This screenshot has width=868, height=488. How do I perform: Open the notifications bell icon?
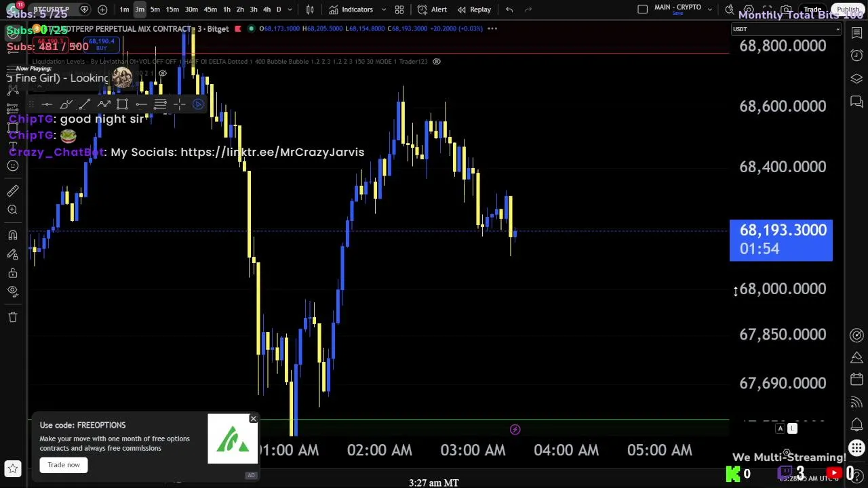856,425
